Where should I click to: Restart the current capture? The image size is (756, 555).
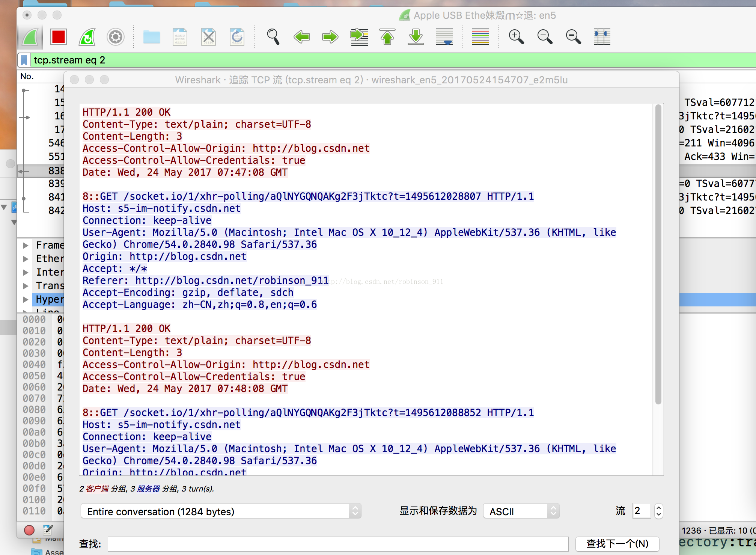click(x=87, y=37)
